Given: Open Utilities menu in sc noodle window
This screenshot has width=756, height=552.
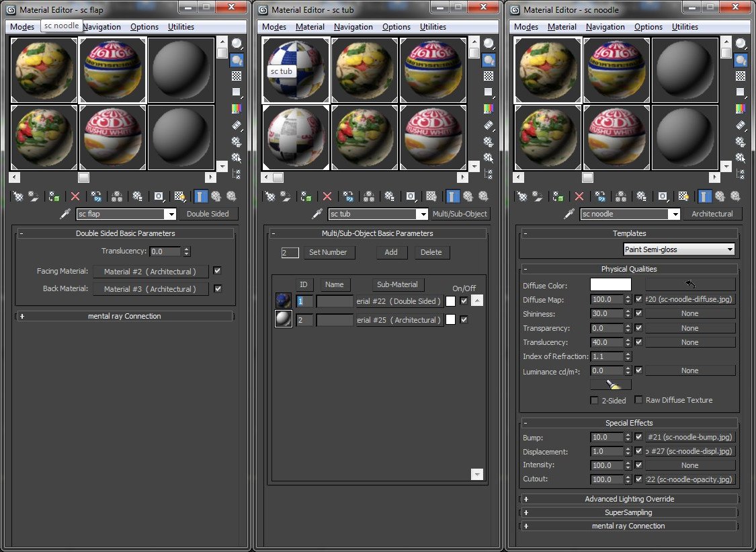Looking at the screenshot, I should pyautogui.click(x=685, y=26).
